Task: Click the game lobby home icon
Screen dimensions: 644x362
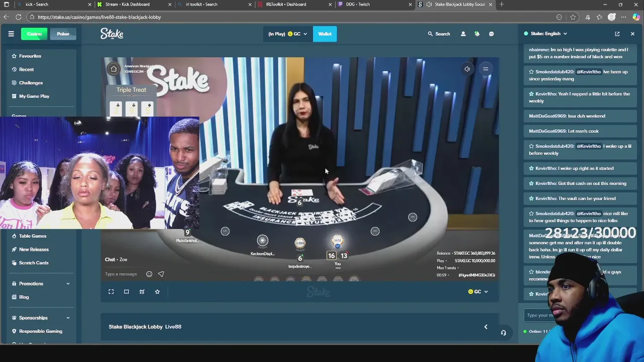Action: pos(114,69)
